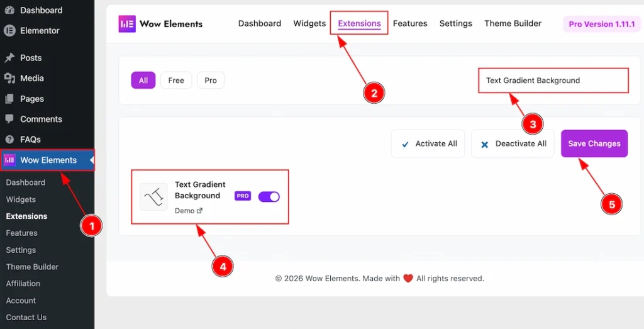Open the Dashboard tab in Wow Elements header
Viewport: 644px width, 329px height.
[260, 23]
